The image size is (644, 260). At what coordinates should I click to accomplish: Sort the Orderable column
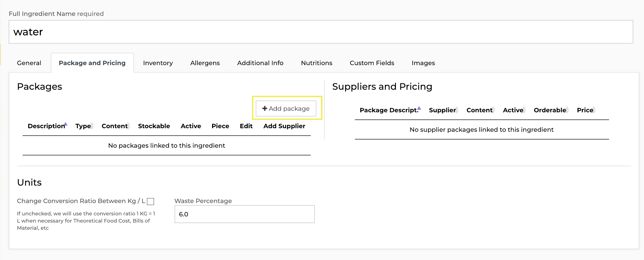click(550, 110)
